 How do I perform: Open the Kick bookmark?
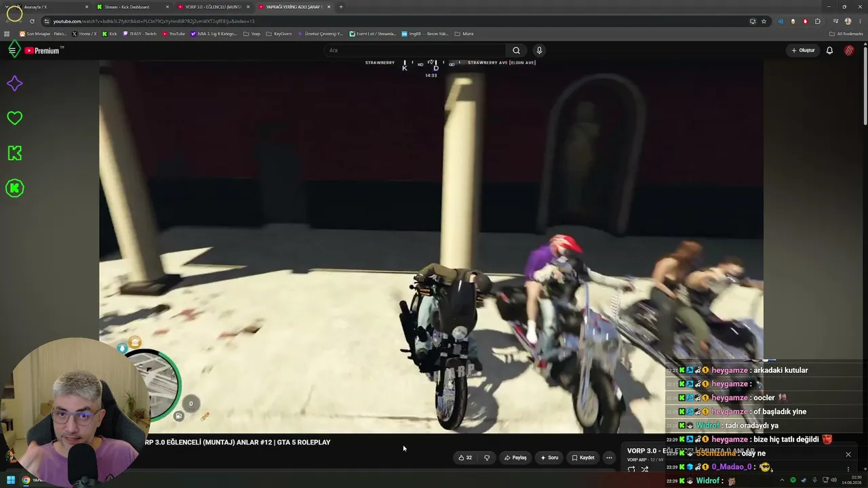click(x=109, y=34)
